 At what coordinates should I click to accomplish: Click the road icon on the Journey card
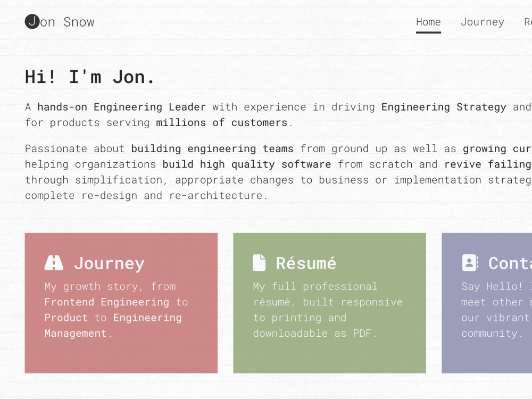(x=54, y=263)
